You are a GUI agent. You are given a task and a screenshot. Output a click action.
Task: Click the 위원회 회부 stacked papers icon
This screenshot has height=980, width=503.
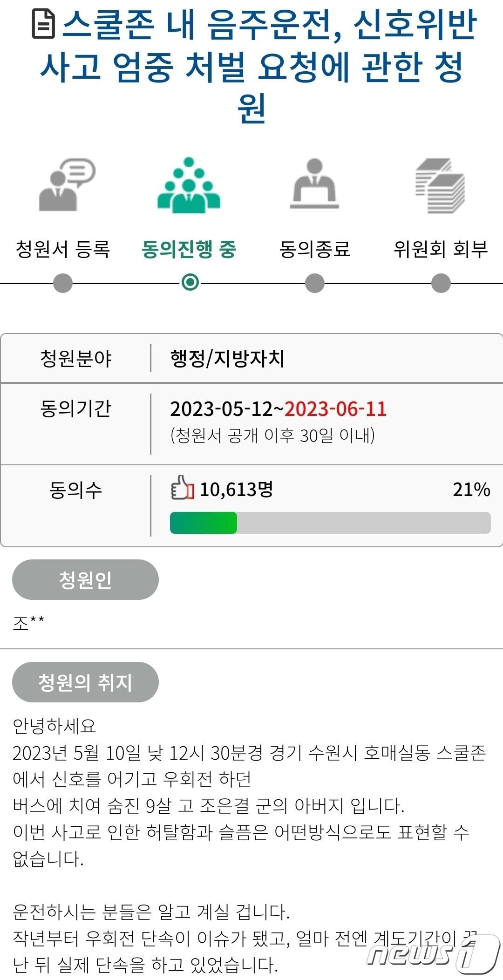tap(440, 185)
